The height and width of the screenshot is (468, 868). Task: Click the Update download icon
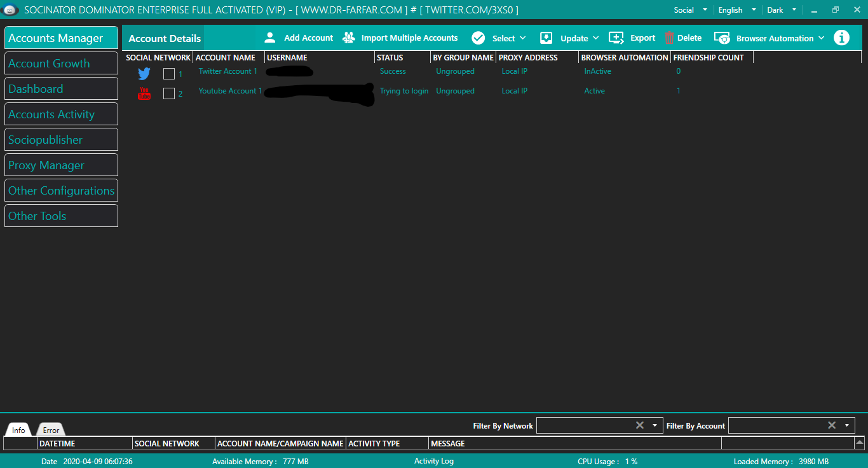546,38
